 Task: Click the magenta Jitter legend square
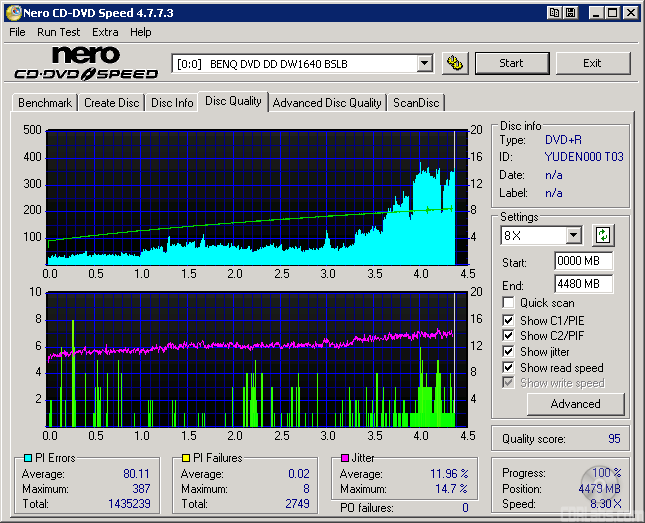[x=343, y=458]
